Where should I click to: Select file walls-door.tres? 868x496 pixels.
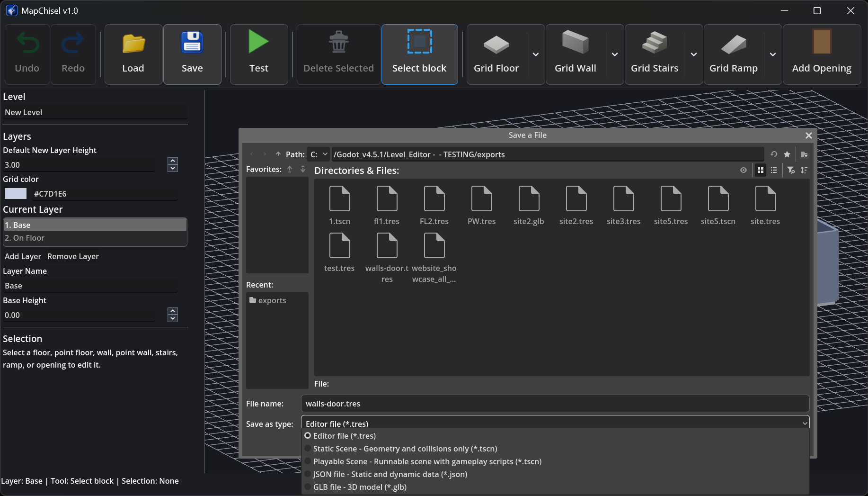[387, 258]
